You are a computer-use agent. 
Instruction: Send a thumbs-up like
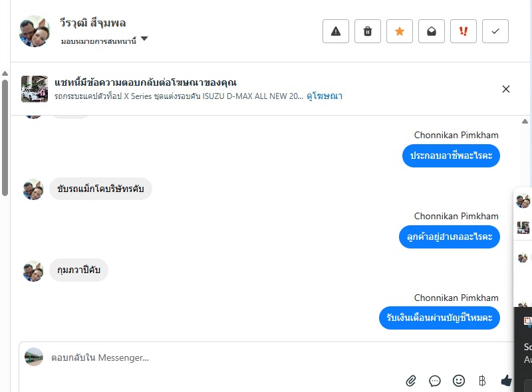507,381
